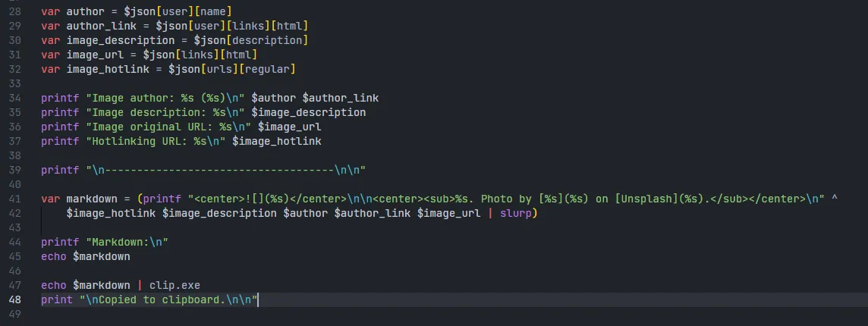Click $author_link argument on line 34
The width and height of the screenshot is (868, 326).
(341, 98)
